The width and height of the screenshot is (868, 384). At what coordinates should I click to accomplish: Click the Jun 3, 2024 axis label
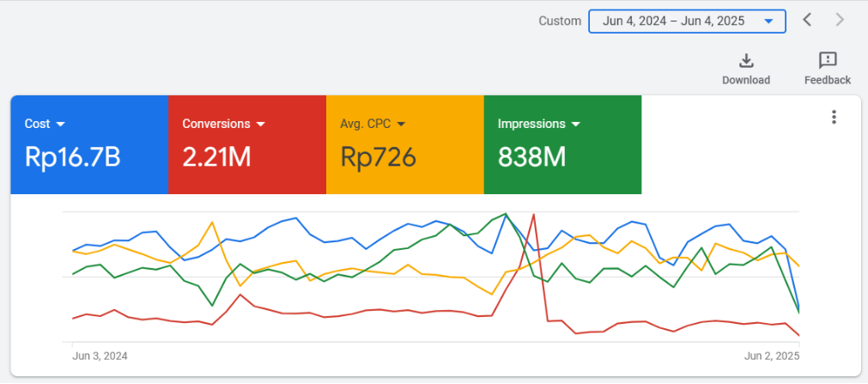[100, 356]
